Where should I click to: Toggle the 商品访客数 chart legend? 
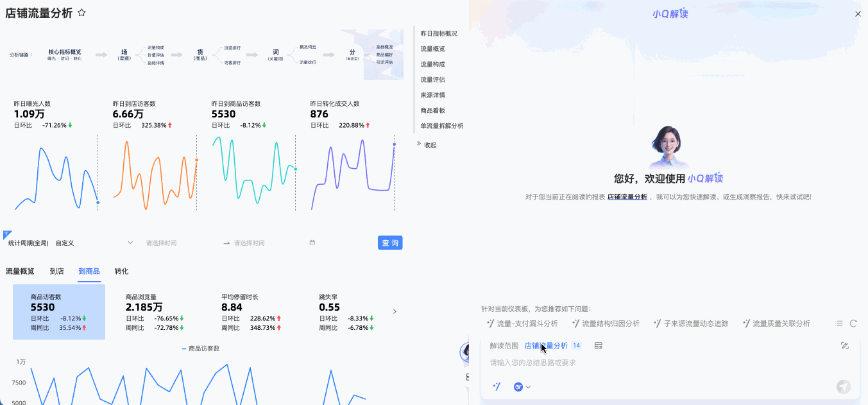pyautogui.click(x=201, y=349)
